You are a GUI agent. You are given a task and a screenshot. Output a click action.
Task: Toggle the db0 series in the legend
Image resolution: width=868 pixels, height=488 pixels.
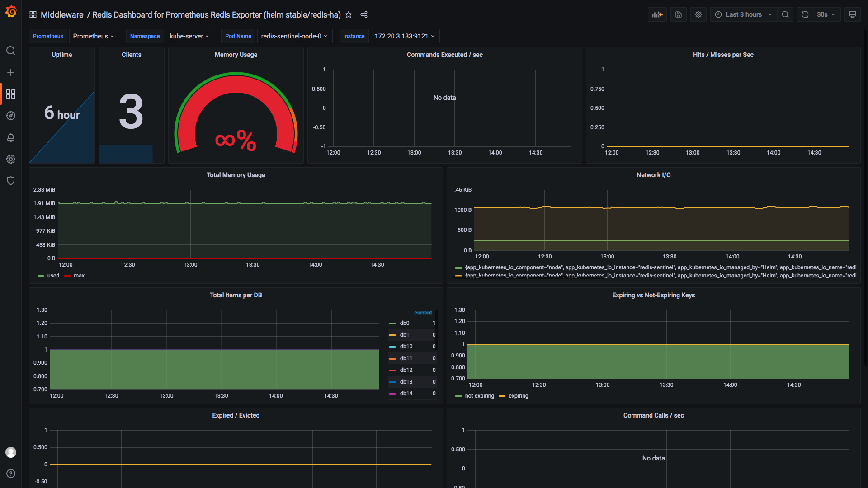(x=404, y=323)
